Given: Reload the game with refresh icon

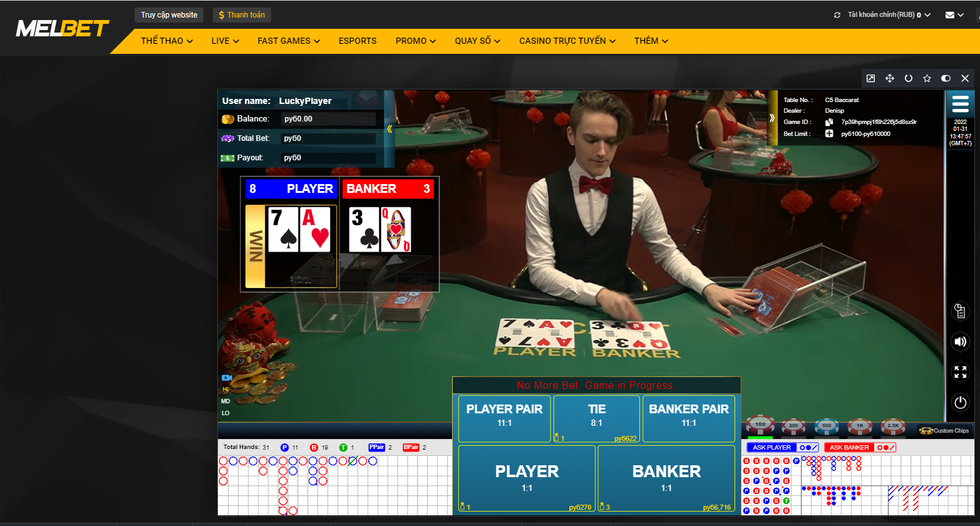Looking at the screenshot, I should pyautogui.click(x=908, y=78).
